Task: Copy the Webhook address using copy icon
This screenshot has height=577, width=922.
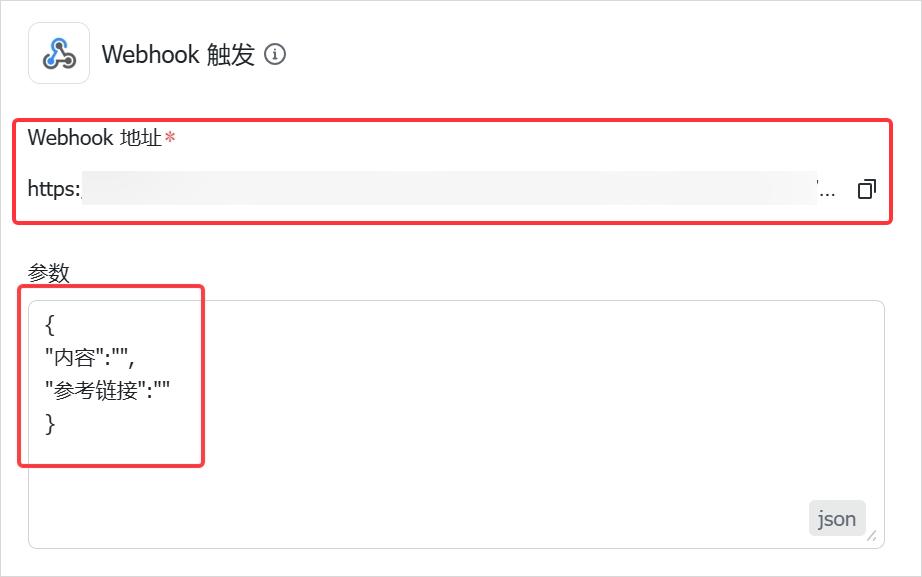Action: pos(867,188)
